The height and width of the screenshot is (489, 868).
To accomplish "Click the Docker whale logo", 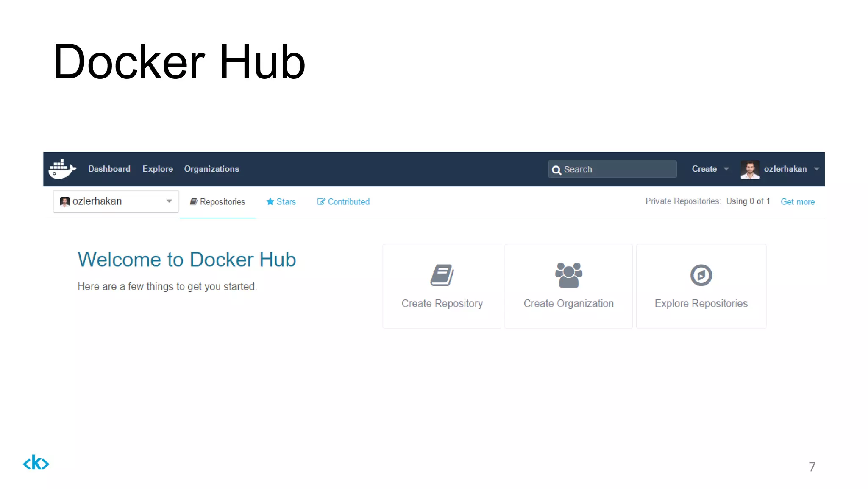I will (62, 169).
